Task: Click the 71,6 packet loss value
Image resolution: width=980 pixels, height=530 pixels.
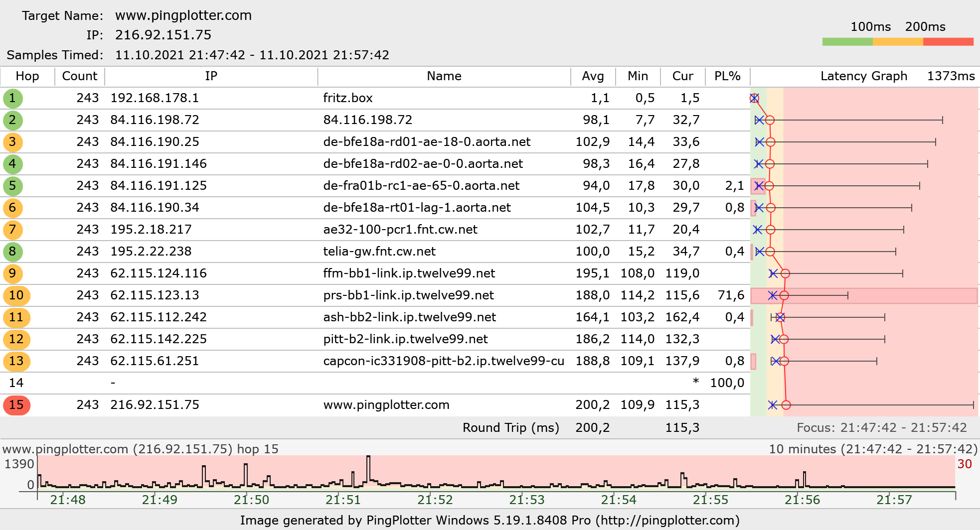Action: pyautogui.click(x=731, y=295)
